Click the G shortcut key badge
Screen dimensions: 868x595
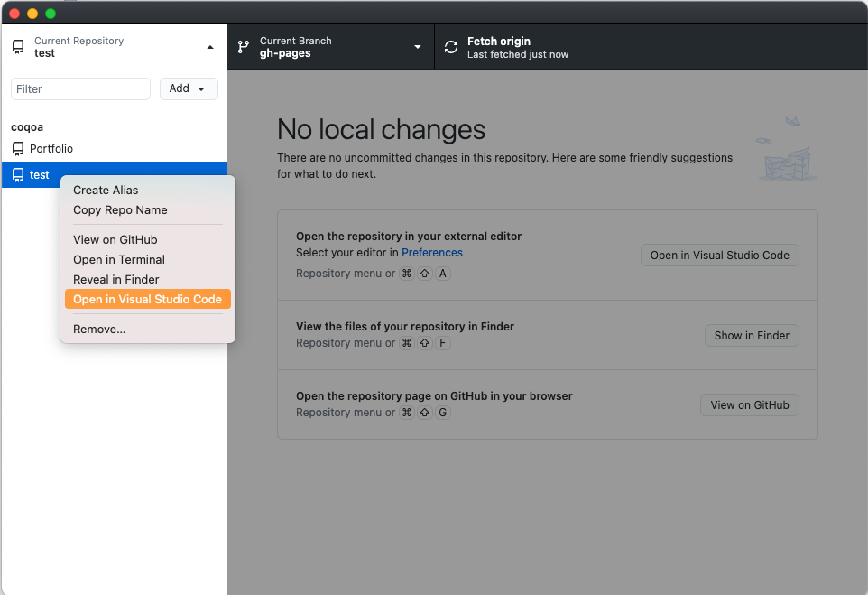click(x=443, y=413)
